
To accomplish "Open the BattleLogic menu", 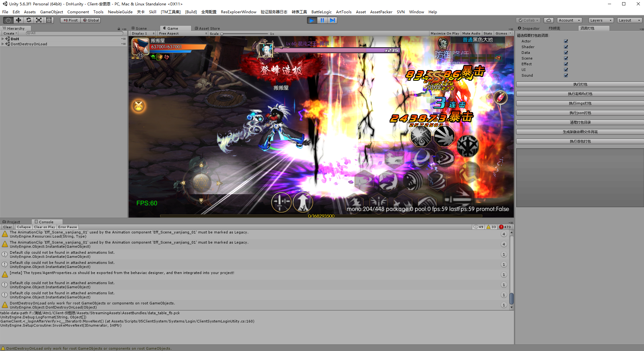I will 321,12.
